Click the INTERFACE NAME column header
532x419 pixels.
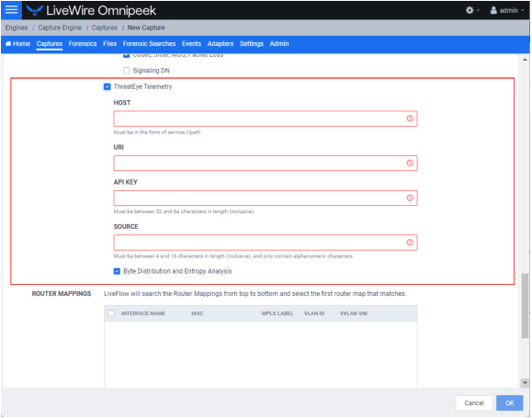pyautogui.click(x=143, y=313)
